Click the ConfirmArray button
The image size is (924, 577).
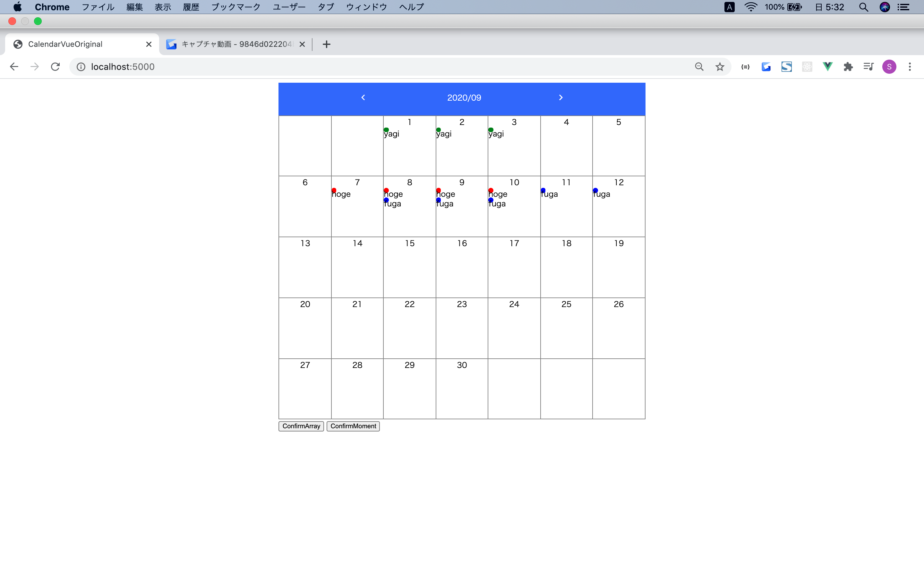click(x=301, y=426)
